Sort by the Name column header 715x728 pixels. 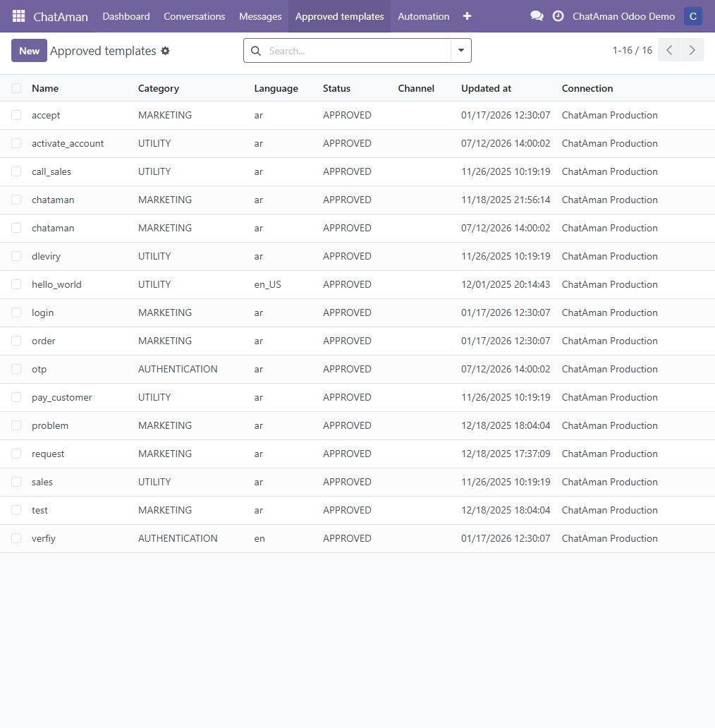[45, 88]
